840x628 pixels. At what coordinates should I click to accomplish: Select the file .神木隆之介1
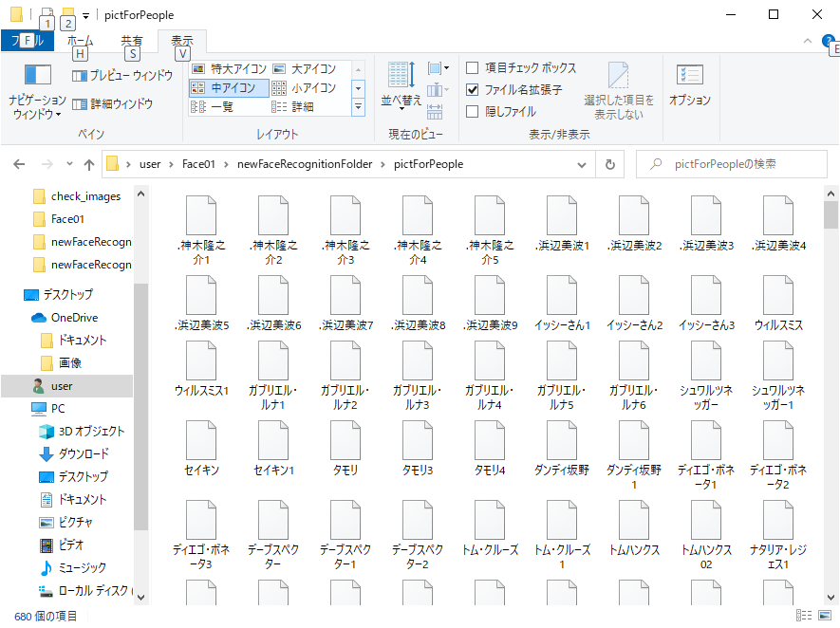tap(201, 231)
